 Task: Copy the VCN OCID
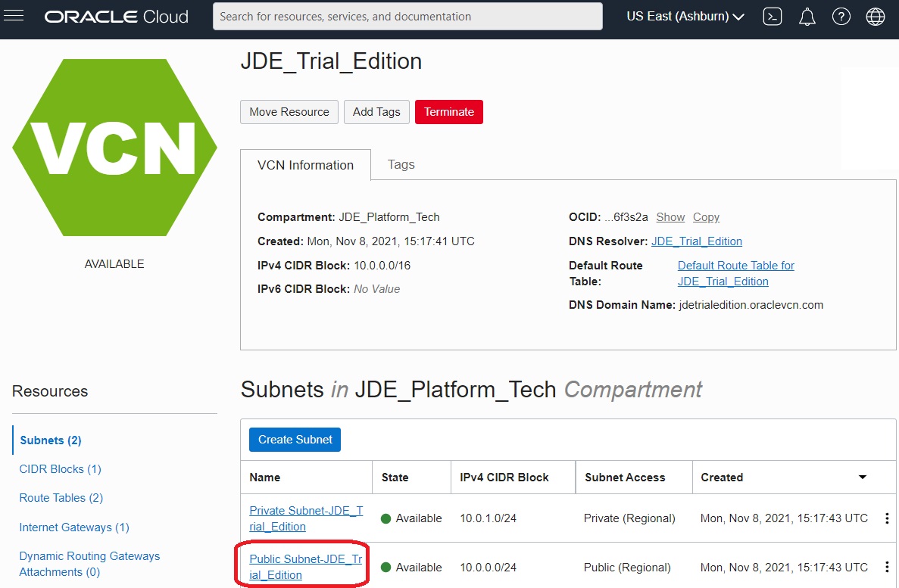(x=705, y=217)
